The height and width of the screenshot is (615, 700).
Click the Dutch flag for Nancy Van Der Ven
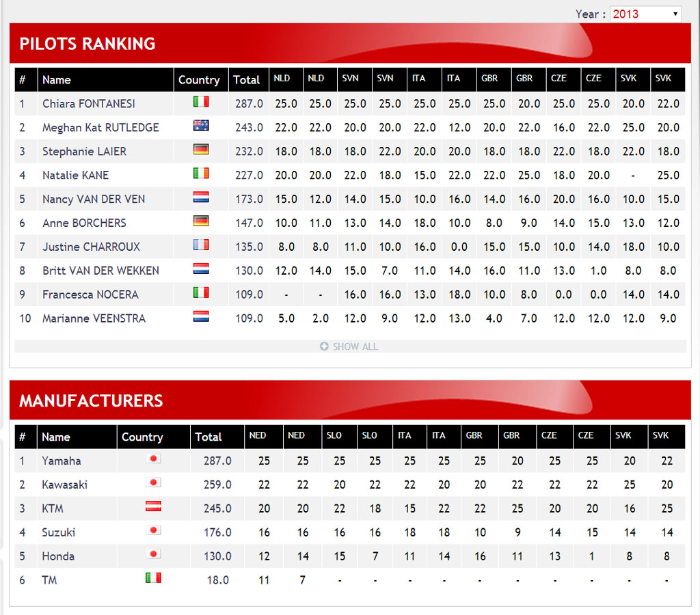(x=201, y=197)
